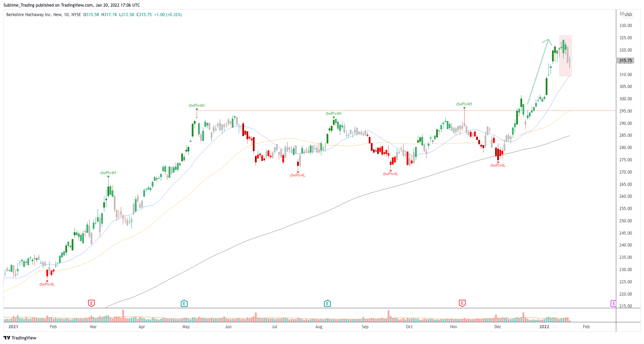Viewport: 644px width, 344px height.
Task: Click the 310.00 price axis label
Action: pyautogui.click(x=625, y=75)
